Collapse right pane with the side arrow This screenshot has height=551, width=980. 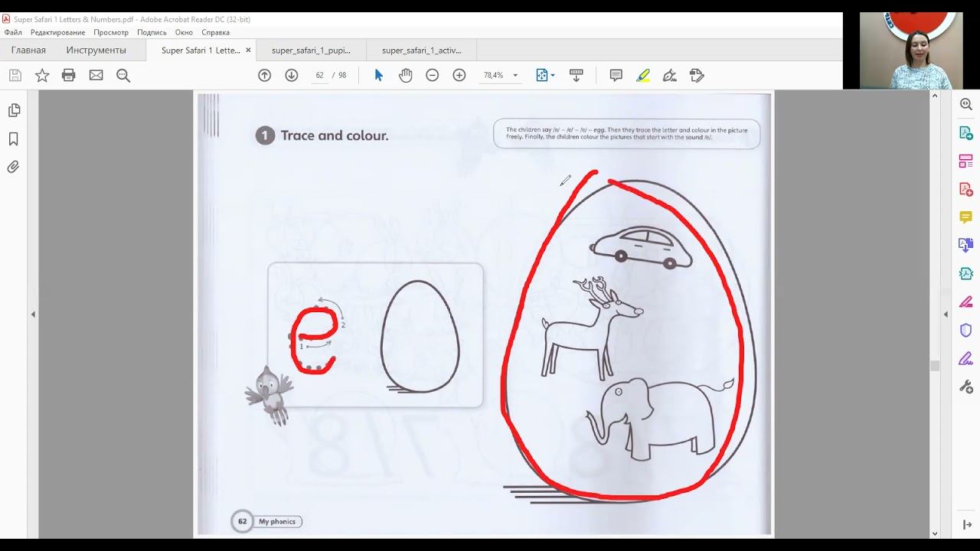(x=946, y=315)
